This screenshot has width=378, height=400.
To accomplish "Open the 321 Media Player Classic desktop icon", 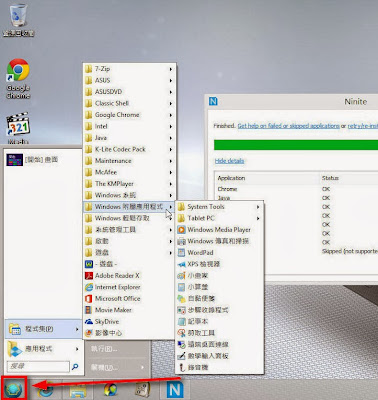I will point(18,128).
